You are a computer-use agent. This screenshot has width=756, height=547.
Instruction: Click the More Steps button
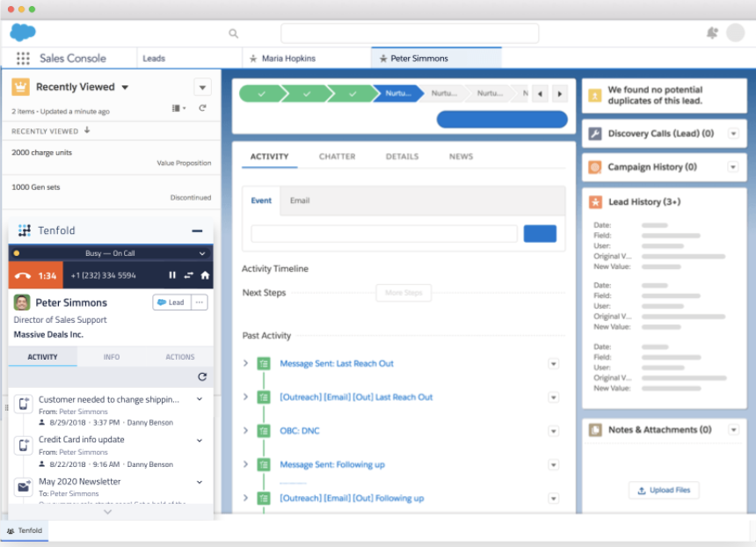click(403, 293)
